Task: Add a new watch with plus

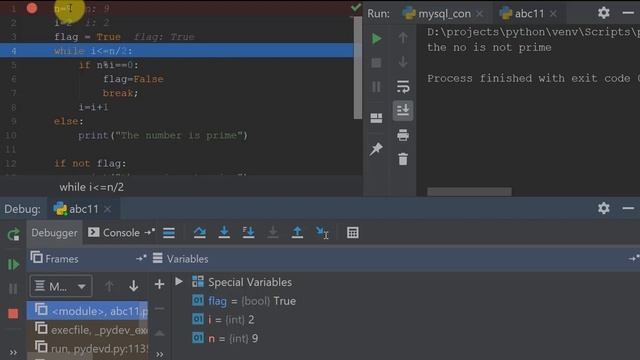Action: pos(160,284)
